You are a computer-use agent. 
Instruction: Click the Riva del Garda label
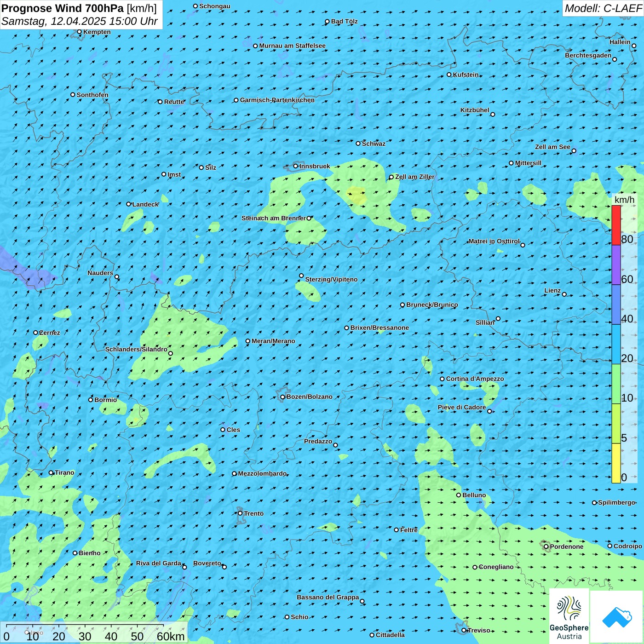(159, 563)
